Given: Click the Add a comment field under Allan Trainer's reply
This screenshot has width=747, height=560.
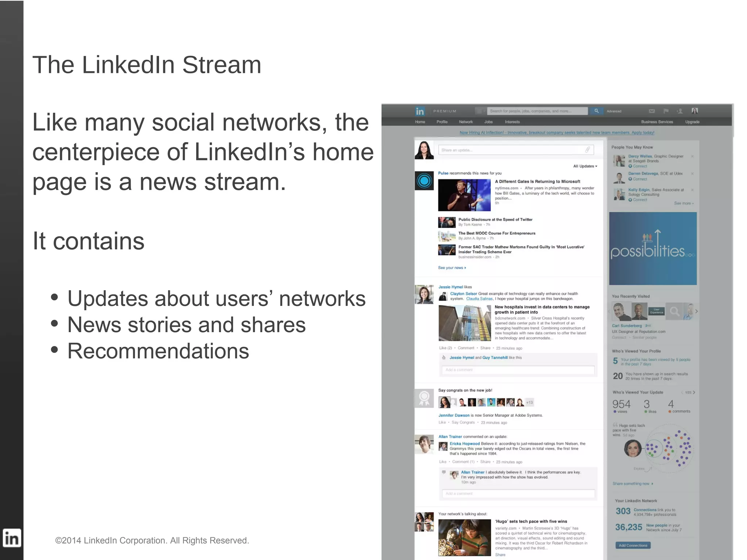Looking at the screenshot, I should click(x=518, y=493).
